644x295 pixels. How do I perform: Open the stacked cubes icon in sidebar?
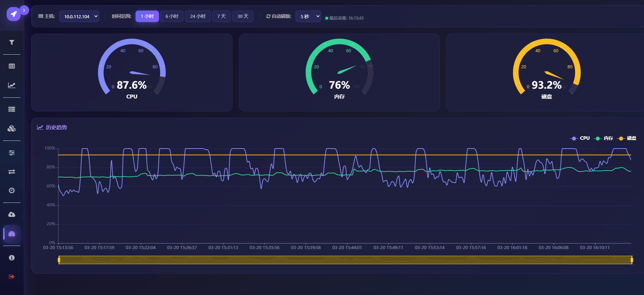pyautogui.click(x=12, y=128)
